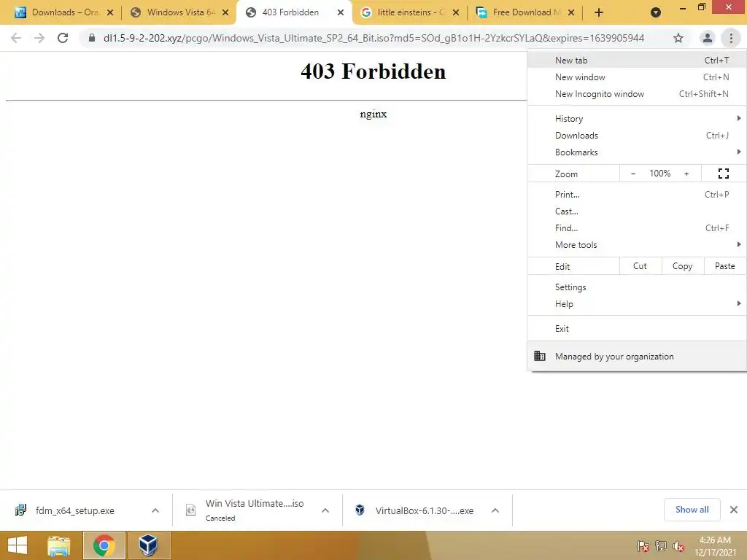Click Show all downloads button

point(692,510)
